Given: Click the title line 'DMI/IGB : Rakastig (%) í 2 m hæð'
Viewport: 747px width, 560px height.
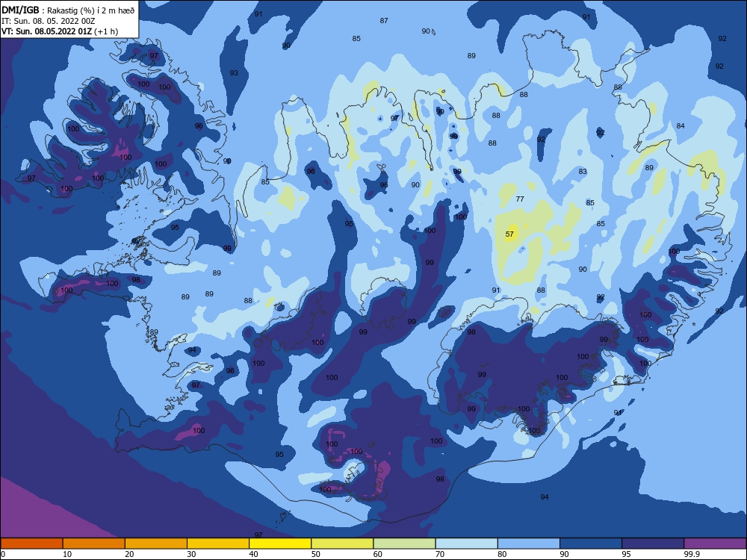Looking at the screenshot, I should (68, 10).
